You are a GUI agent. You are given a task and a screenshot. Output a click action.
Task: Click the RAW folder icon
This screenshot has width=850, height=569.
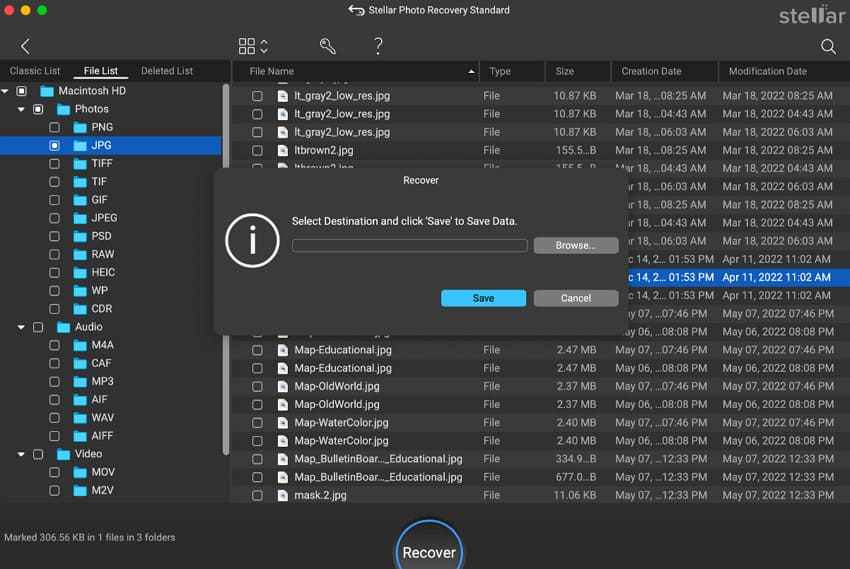[x=80, y=255]
